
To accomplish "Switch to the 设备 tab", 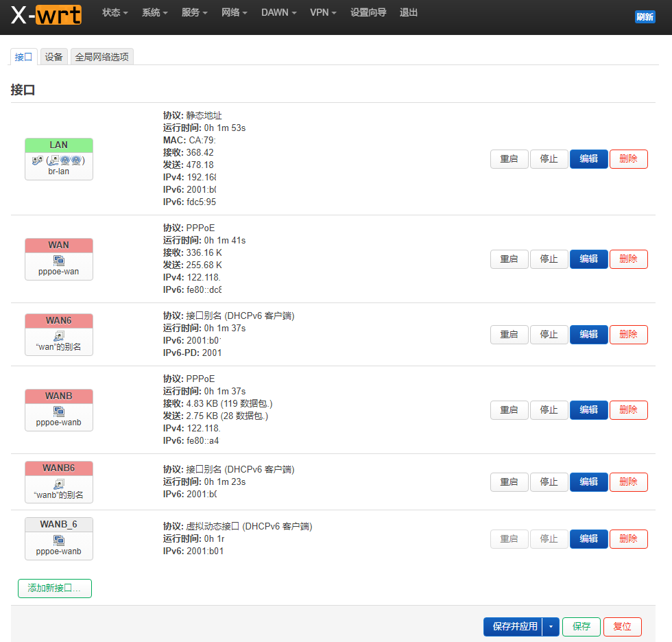I will 53,57.
